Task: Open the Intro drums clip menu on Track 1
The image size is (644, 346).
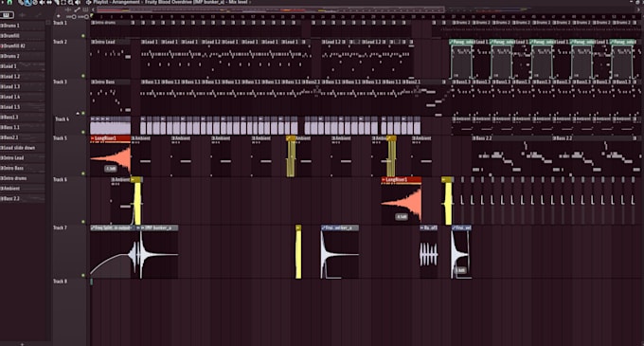Action: pyautogui.click(x=93, y=23)
